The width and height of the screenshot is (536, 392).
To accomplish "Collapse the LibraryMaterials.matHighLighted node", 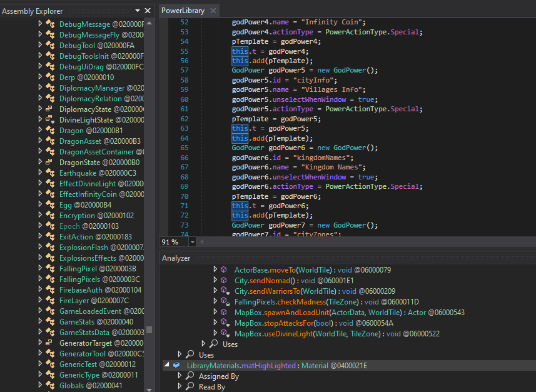I will [x=167, y=365].
